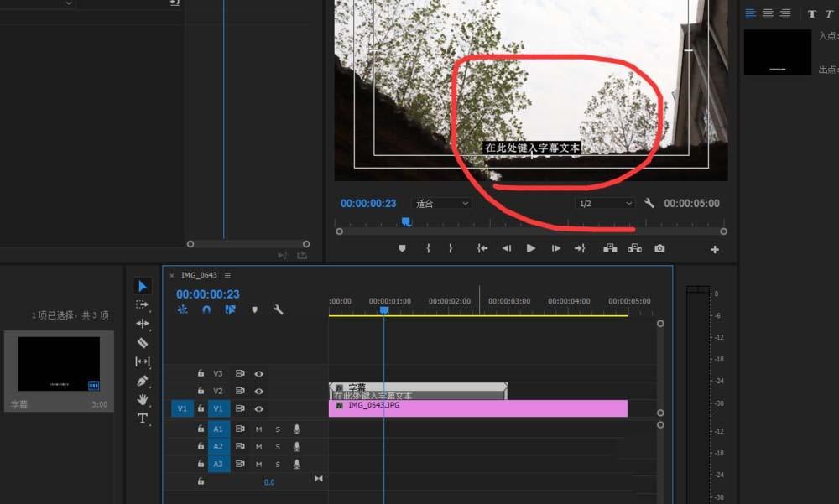Activate the Hand tool
The image size is (839, 504).
click(x=143, y=400)
